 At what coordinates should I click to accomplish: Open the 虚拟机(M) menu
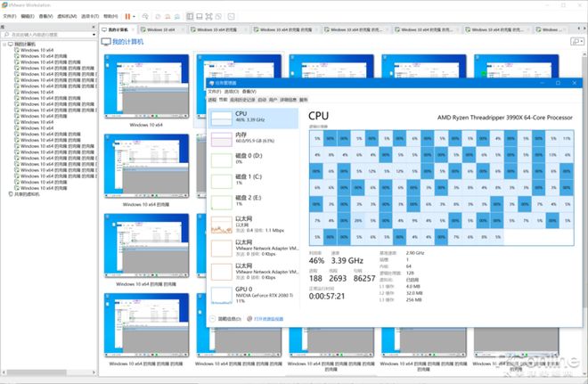[67, 17]
